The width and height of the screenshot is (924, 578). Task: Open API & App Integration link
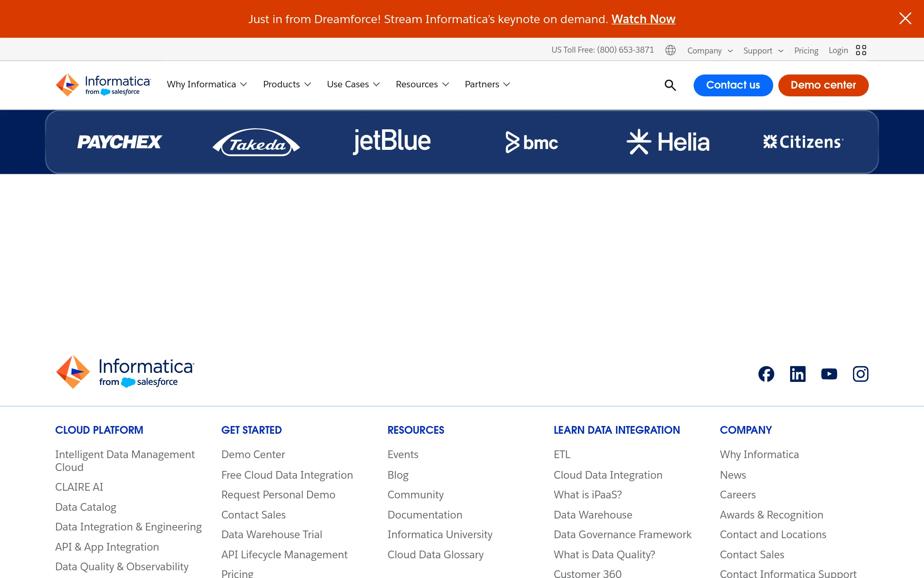[x=107, y=547]
